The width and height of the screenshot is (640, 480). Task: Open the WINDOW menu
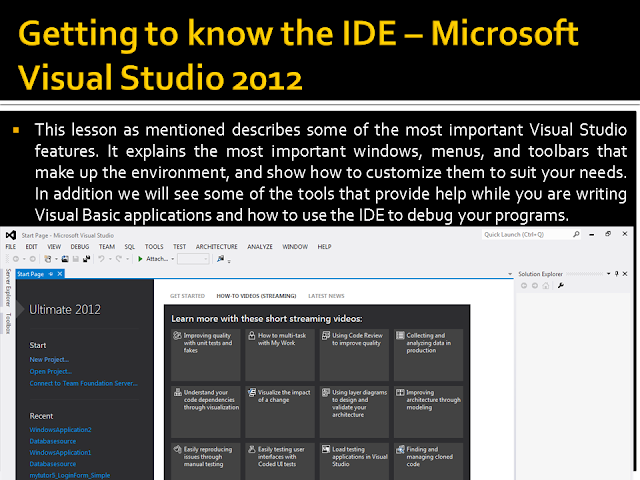(x=295, y=247)
